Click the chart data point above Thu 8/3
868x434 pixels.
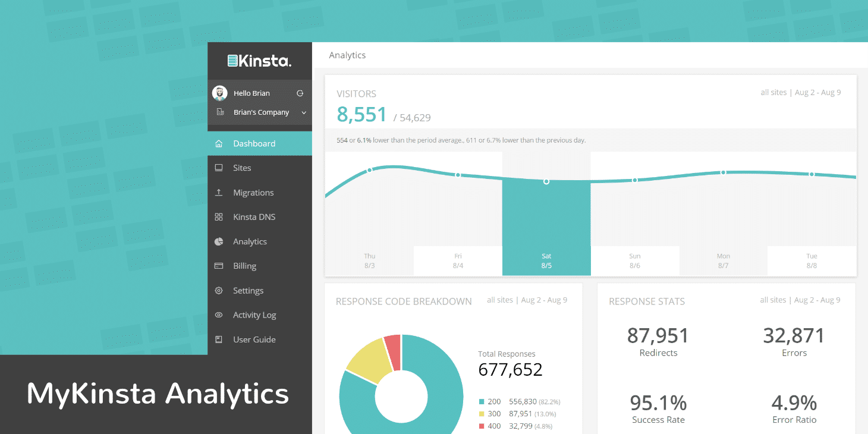click(369, 170)
